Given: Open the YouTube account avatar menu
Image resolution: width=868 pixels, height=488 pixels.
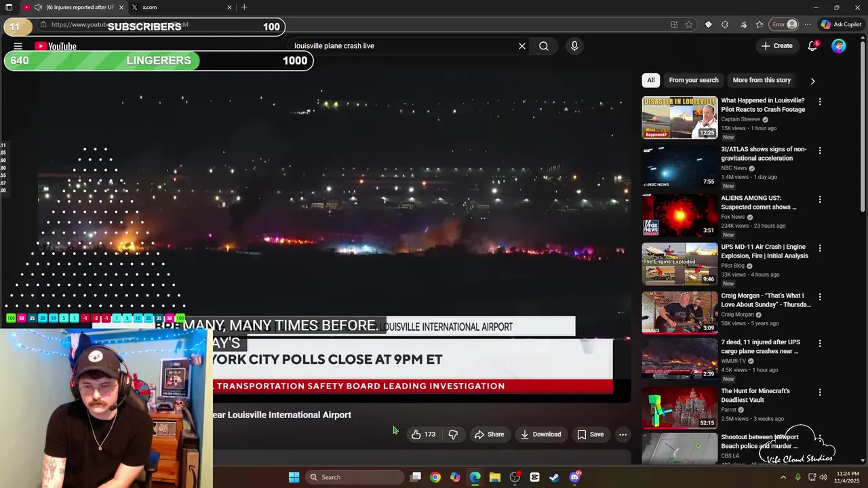Looking at the screenshot, I should coord(839,46).
